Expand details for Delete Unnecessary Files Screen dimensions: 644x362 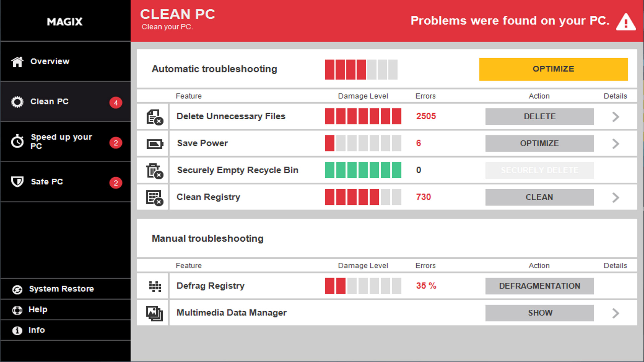tap(615, 117)
